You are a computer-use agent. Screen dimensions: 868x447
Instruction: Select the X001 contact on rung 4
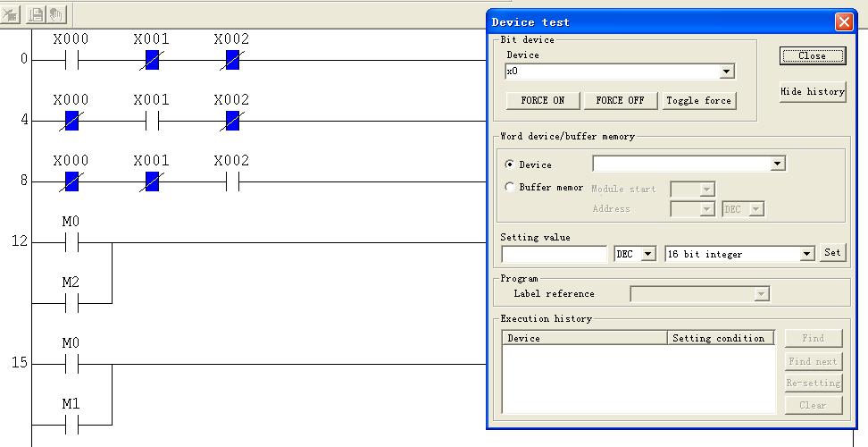point(152,121)
